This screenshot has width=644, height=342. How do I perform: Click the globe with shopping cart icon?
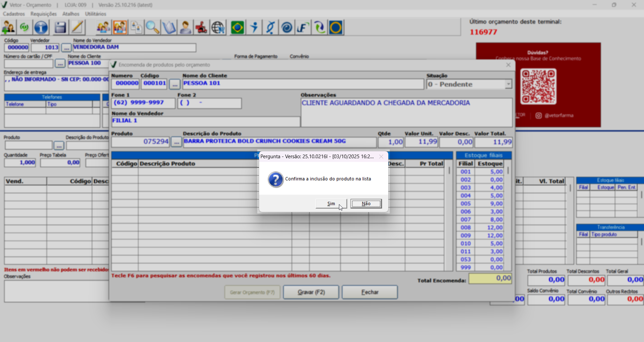click(x=218, y=28)
